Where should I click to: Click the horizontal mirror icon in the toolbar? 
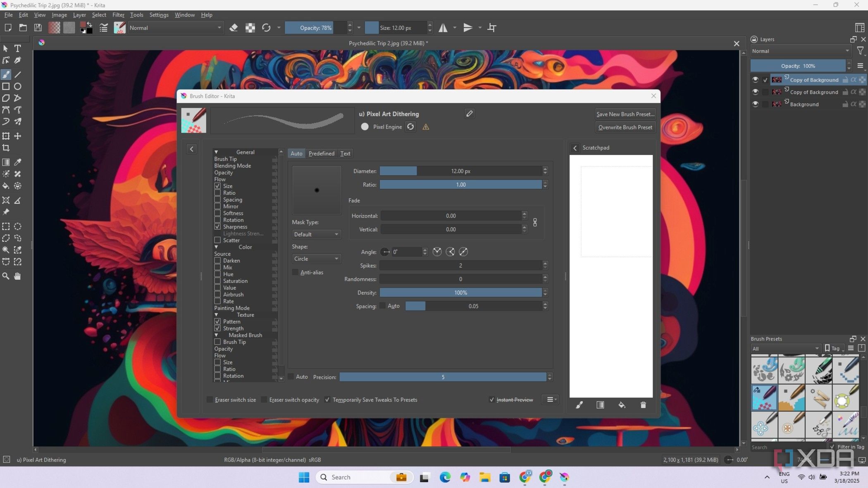(x=443, y=28)
